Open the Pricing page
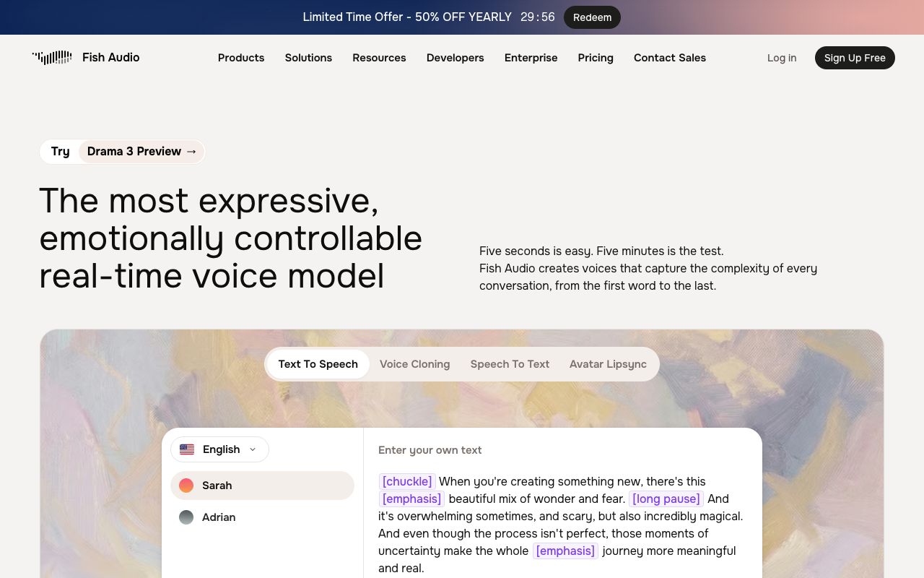The width and height of the screenshot is (924, 578). point(596,58)
